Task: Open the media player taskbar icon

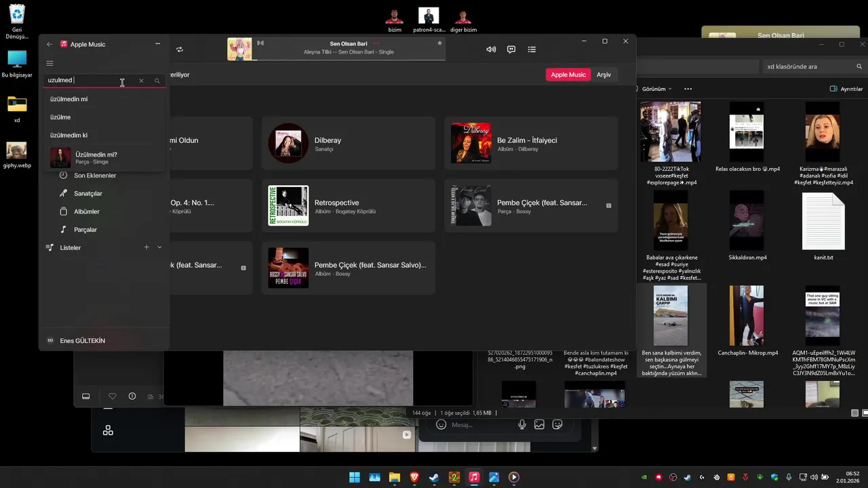Action: pos(513,477)
